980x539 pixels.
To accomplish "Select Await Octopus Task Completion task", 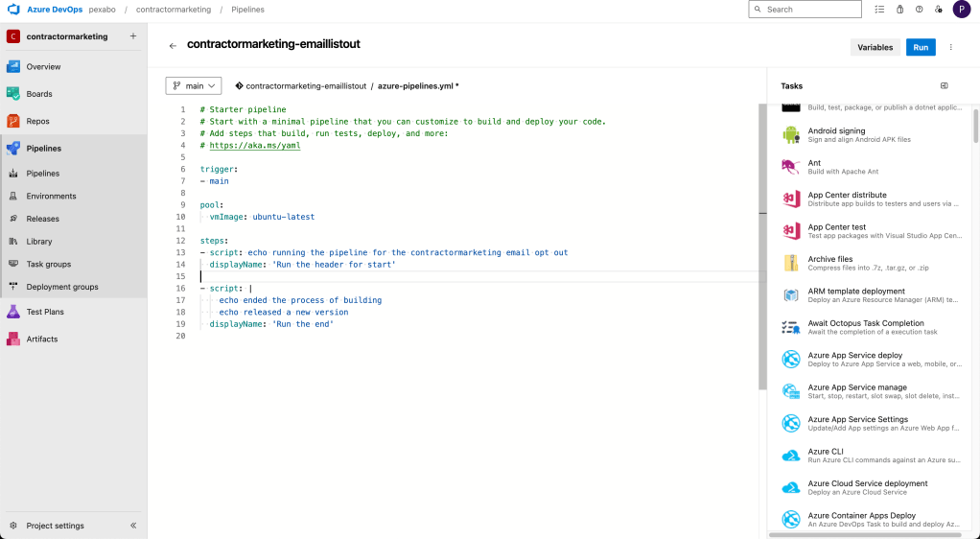I will coord(872,327).
